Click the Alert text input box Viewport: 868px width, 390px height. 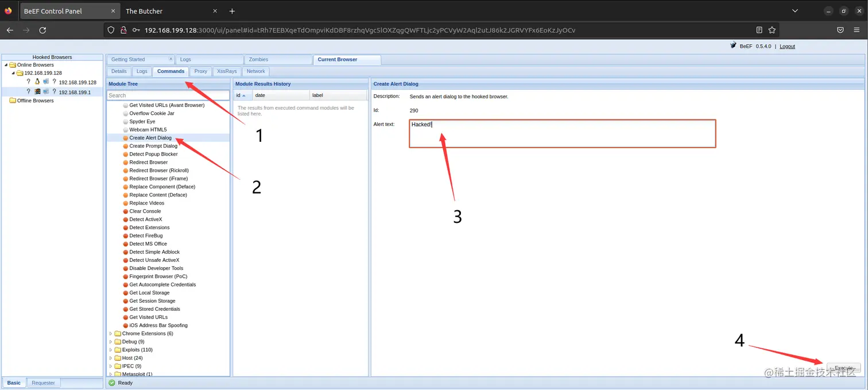(563, 134)
